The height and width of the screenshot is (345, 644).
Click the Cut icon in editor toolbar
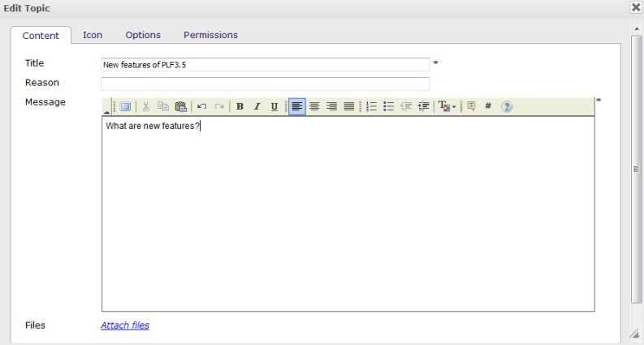tap(146, 106)
